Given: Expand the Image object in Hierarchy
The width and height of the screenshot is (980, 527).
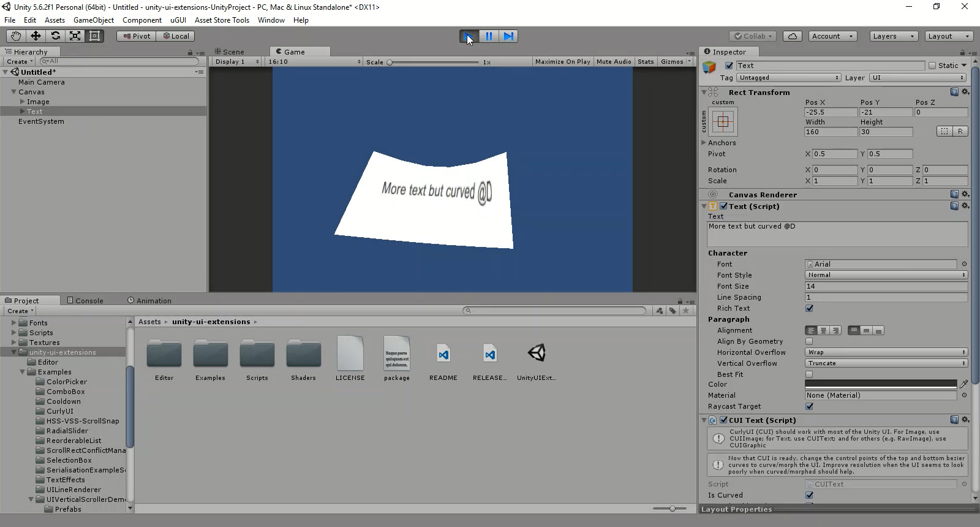Looking at the screenshot, I should point(23,102).
